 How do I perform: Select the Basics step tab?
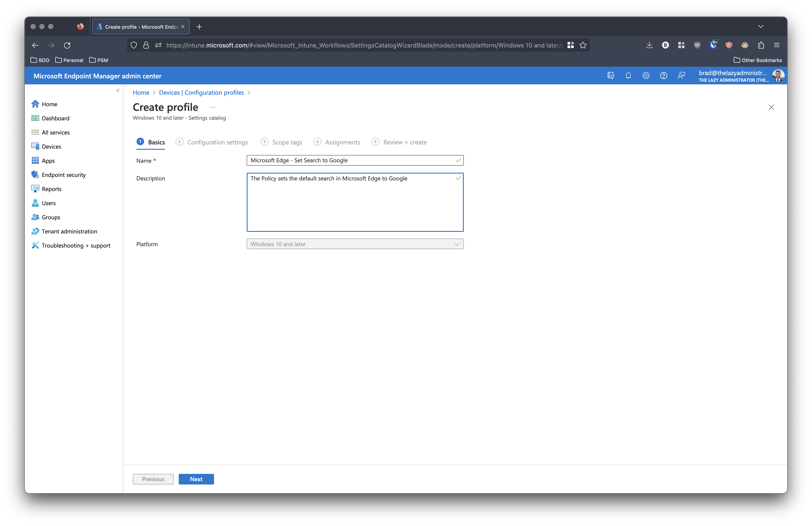[x=151, y=142]
